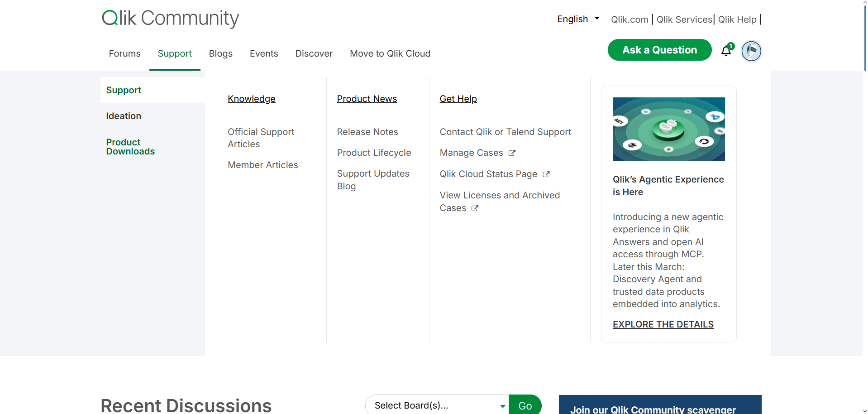Open the user profile avatar
The height and width of the screenshot is (414, 868).
751,51
